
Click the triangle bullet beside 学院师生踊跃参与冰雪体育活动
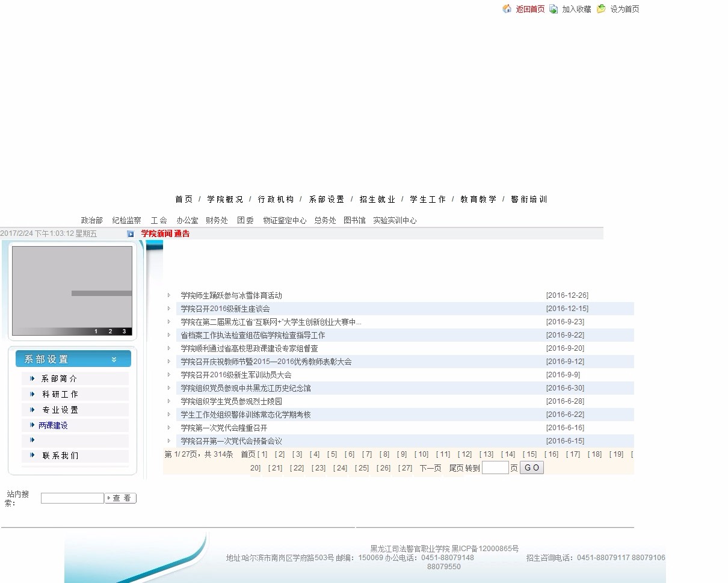169,295
